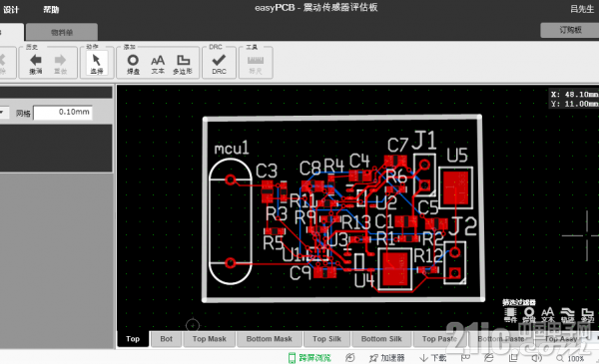
Task: Click the user name 吕先生
Action: 582,9
